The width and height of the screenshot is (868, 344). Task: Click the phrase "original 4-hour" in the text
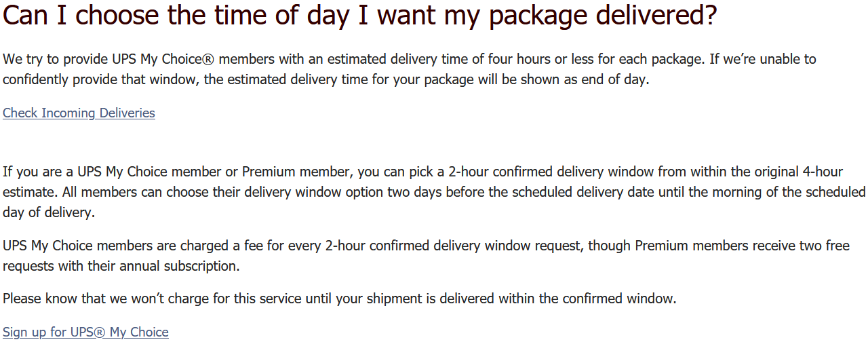click(x=817, y=172)
